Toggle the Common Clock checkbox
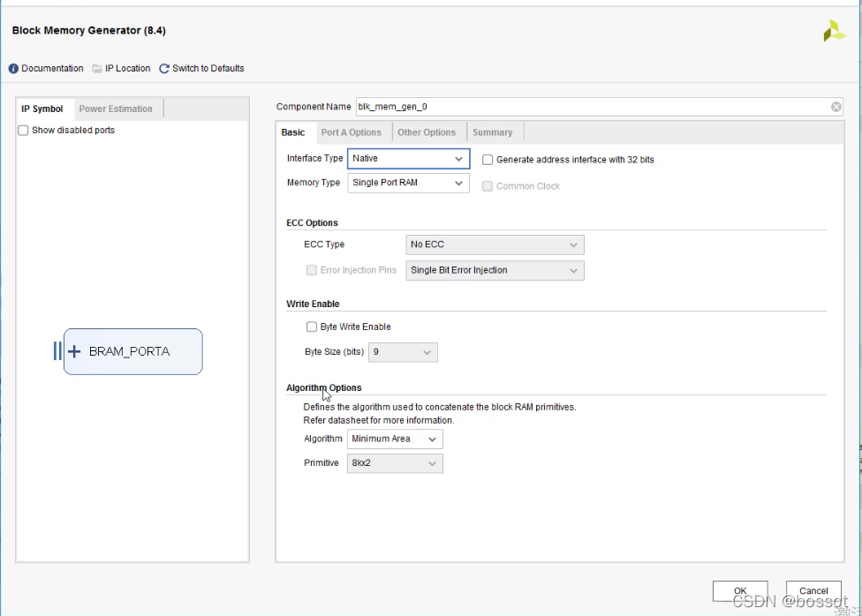Image resolution: width=862 pixels, height=616 pixels. click(x=487, y=186)
